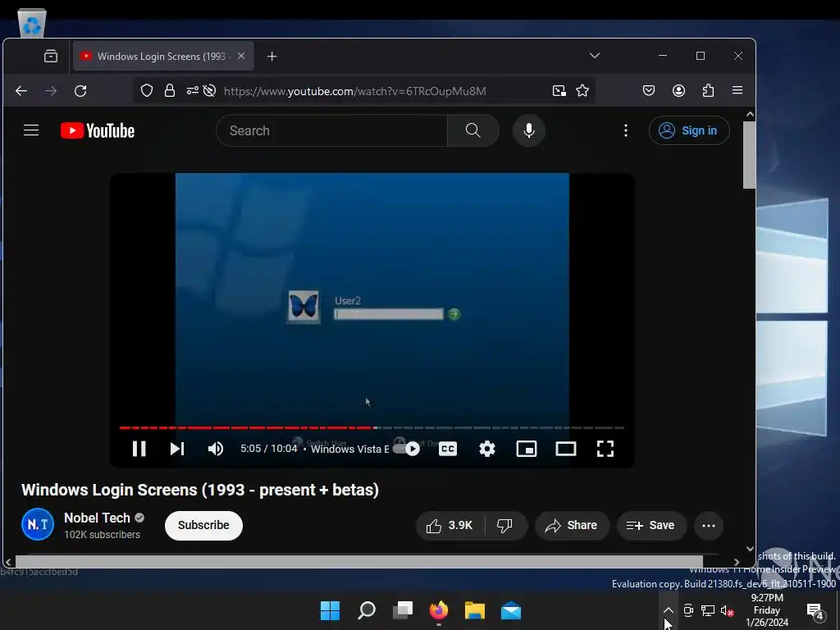
Task: Open picture-in-picture from address bar
Action: [559, 90]
